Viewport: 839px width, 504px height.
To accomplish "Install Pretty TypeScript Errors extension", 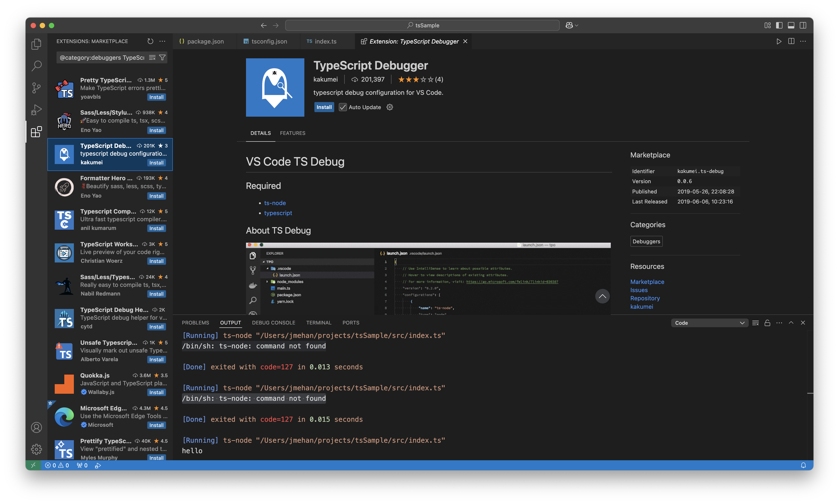I will pyautogui.click(x=156, y=97).
